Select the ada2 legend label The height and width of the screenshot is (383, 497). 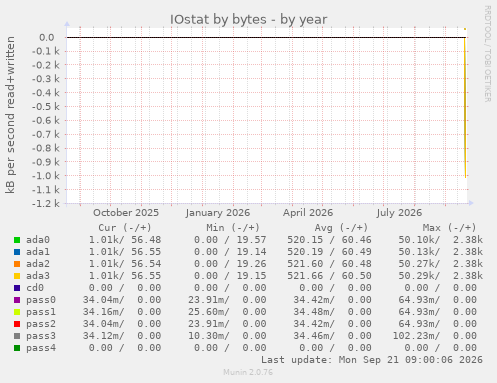point(38,264)
